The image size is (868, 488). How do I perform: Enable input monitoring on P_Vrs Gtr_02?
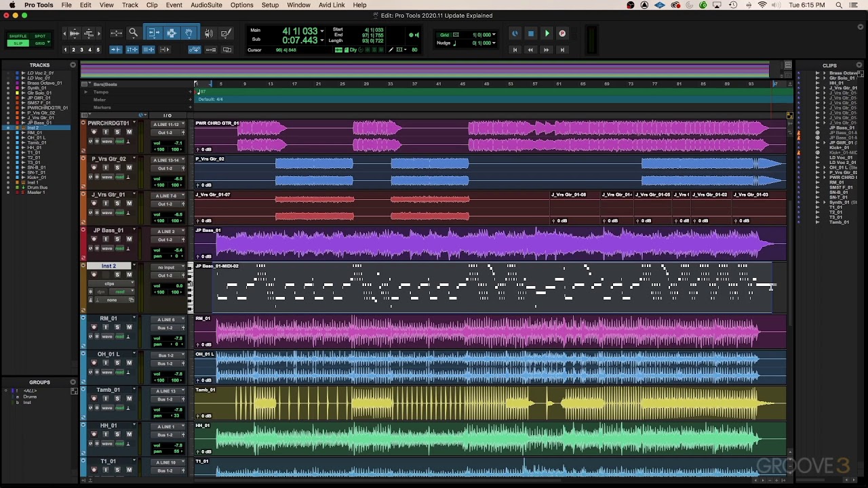pos(106,167)
